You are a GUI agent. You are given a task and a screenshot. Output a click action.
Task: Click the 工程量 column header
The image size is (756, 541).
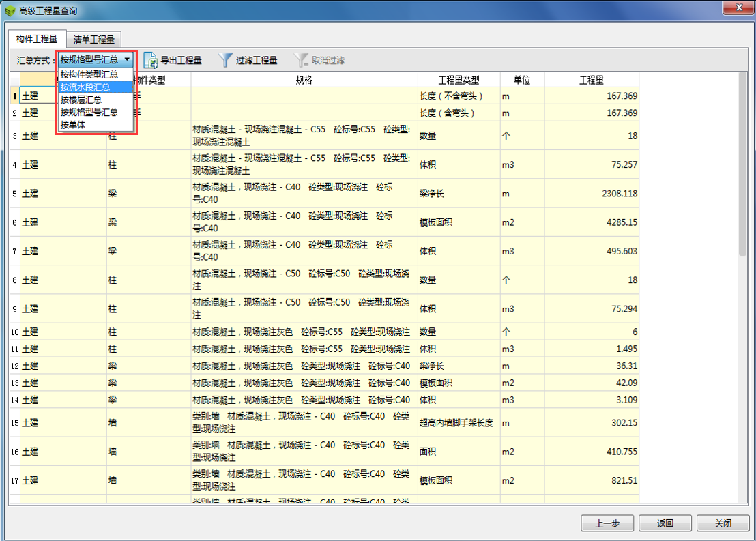592,80
